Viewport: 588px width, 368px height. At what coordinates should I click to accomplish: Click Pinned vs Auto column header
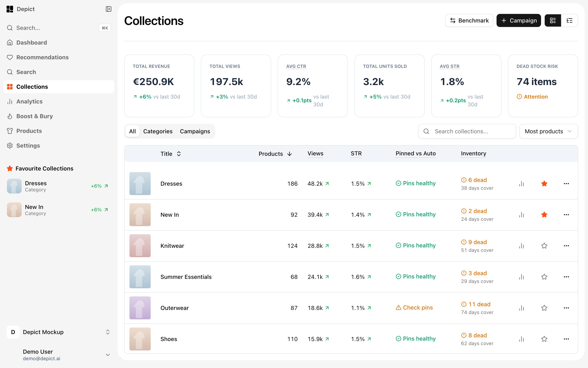(x=415, y=154)
